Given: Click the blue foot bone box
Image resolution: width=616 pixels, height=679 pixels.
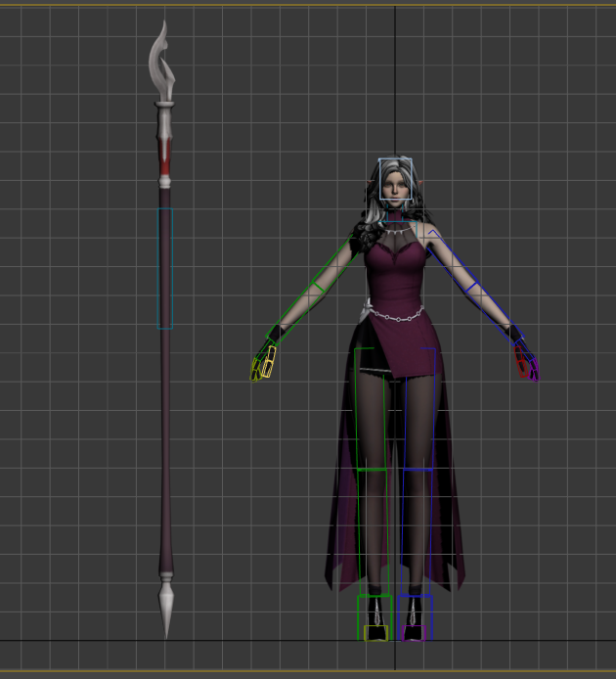Looking at the screenshot, I should coord(415,616).
